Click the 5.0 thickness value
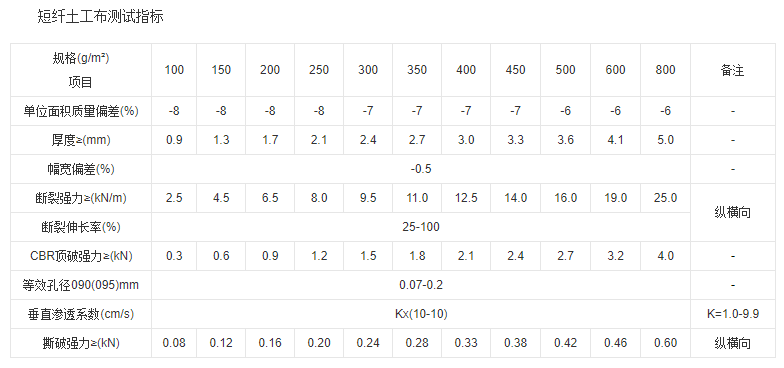This screenshot has height=368, width=784. (x=665, y=140)
